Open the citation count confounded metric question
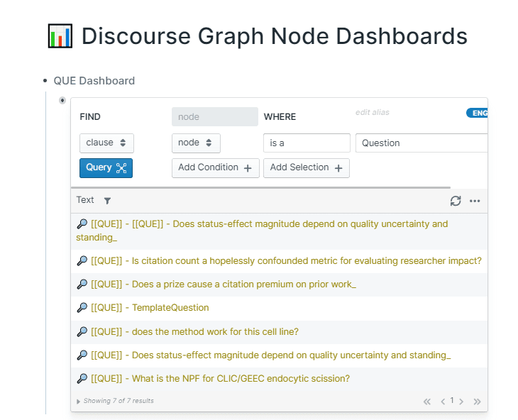 286,261
